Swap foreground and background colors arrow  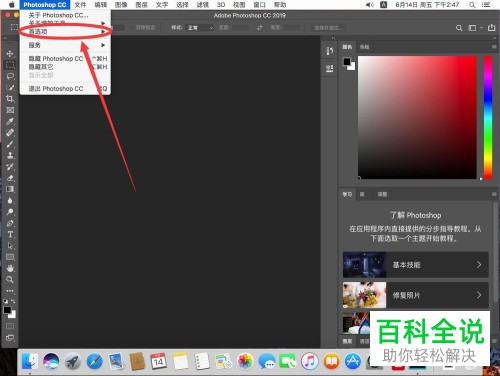pos(13,301)
